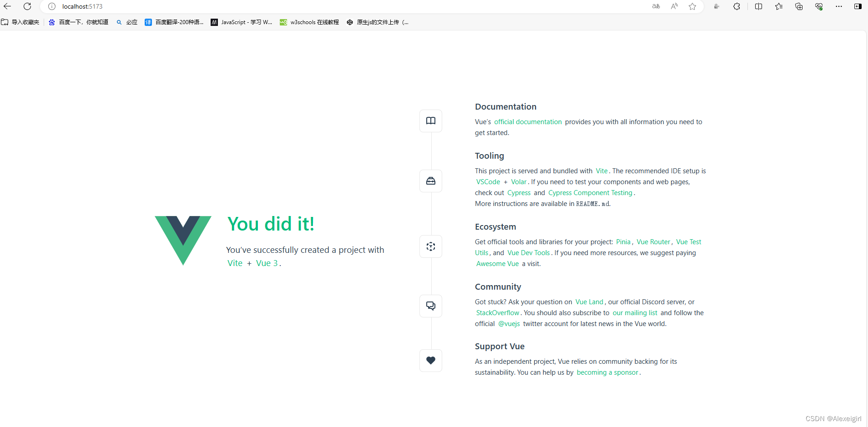This screenshot has width=868, height=427.
Task: Click the Support Vue heart icon
Action: point(431,361)
